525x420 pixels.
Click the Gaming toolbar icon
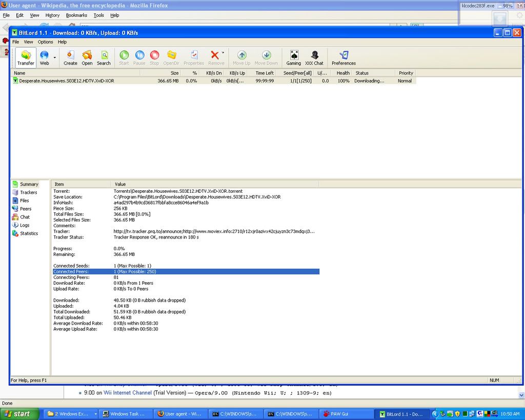click(x=294, y=57)
